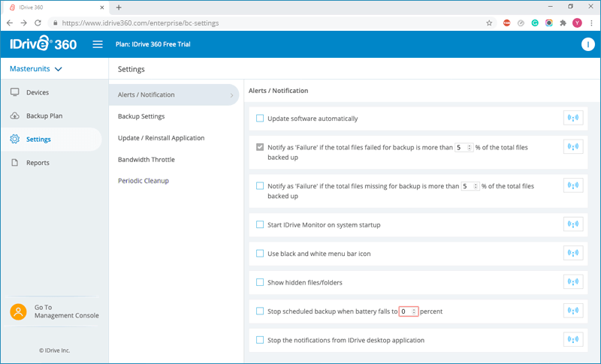Click the Settings gear icon in sidebar
This screenshot has width=601, height=364.
[x=15, y=139]
